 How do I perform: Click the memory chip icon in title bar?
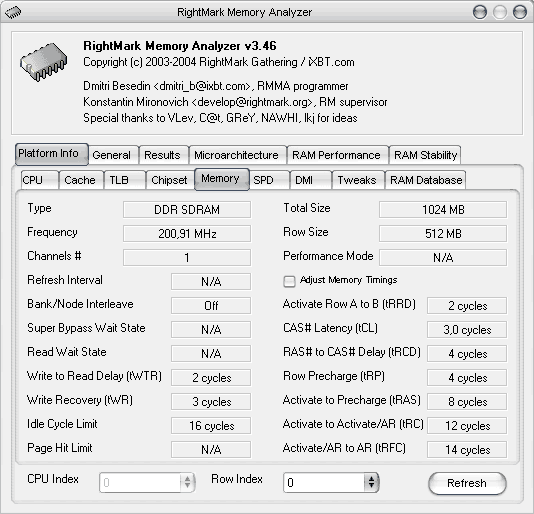pyautogui.click(x=13, y=12)
